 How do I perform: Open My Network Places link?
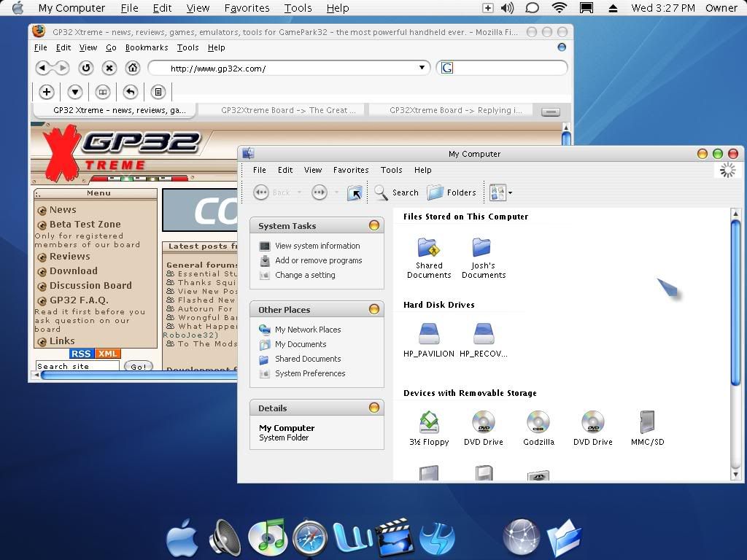(308, 330)
